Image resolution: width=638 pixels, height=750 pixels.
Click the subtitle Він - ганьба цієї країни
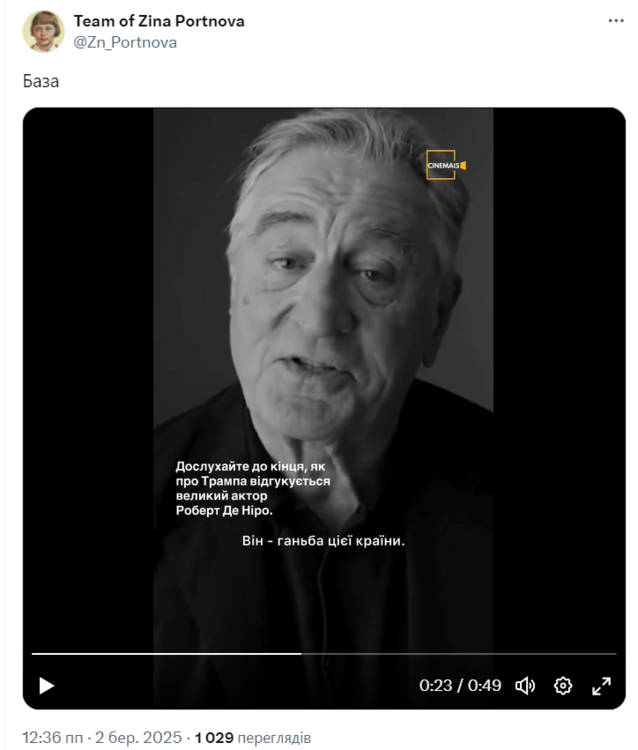pos(323,541)
